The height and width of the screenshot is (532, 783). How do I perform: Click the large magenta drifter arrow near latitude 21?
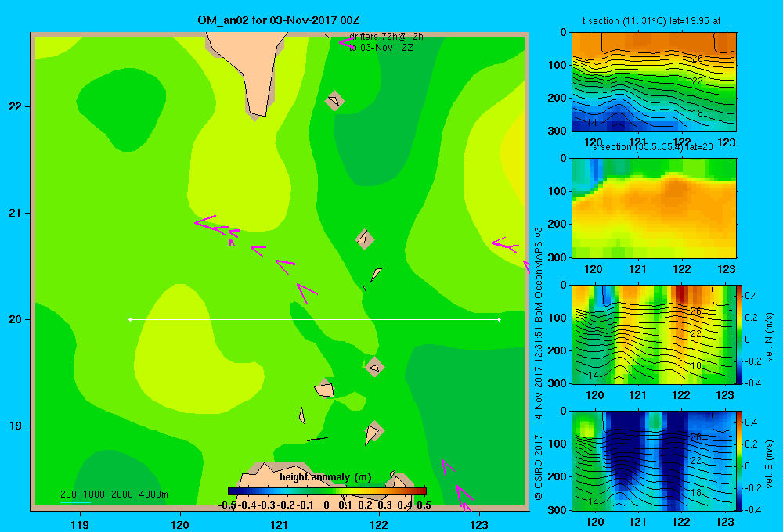click(211, 224)
